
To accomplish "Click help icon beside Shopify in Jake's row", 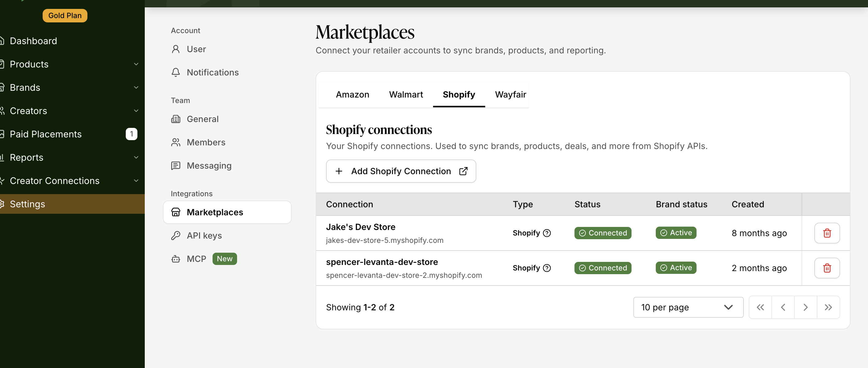I will [547, 233].
